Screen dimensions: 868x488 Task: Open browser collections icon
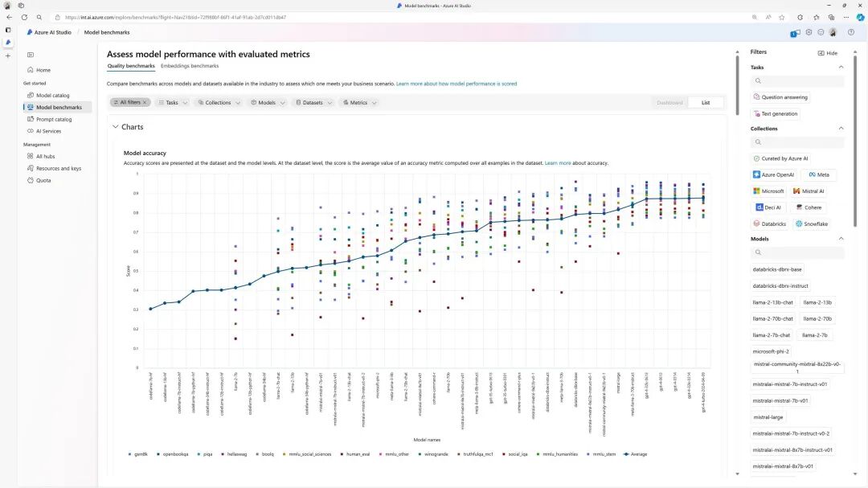[832, 17]
